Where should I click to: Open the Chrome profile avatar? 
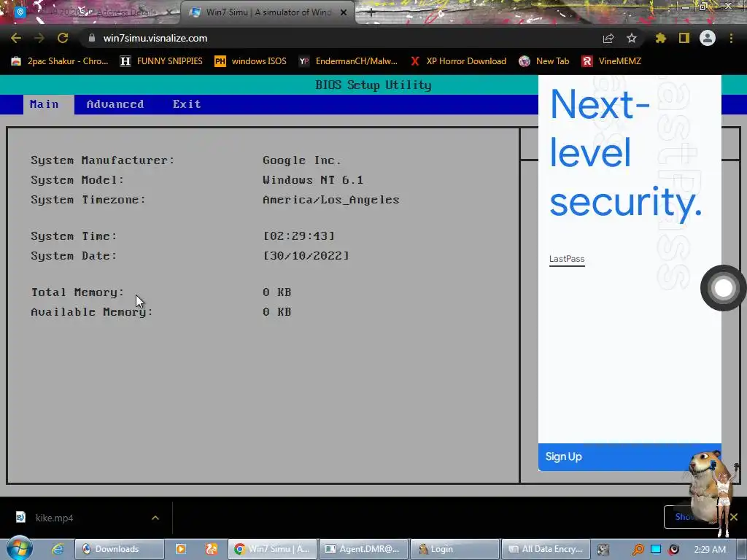[x=708, y=38]
